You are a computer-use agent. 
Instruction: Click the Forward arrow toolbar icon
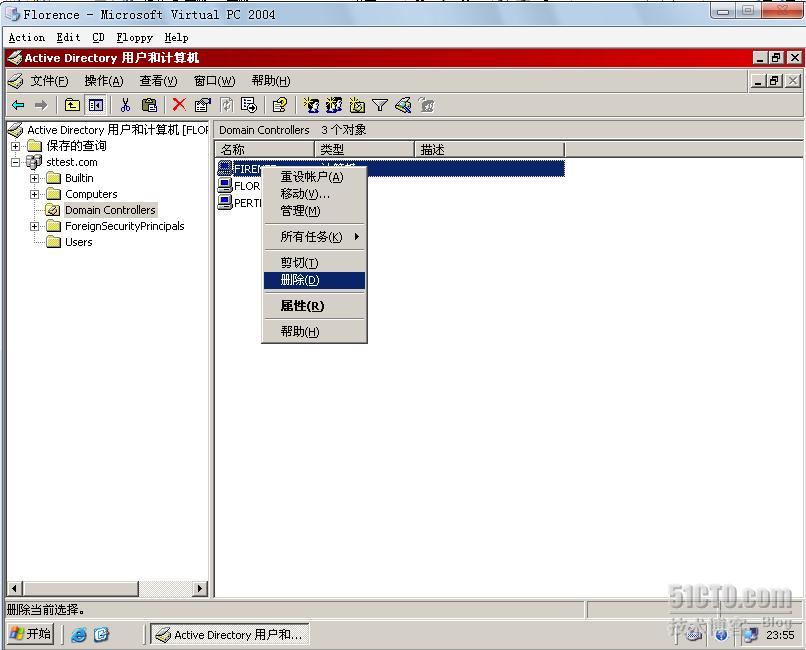tap(41, 105)
